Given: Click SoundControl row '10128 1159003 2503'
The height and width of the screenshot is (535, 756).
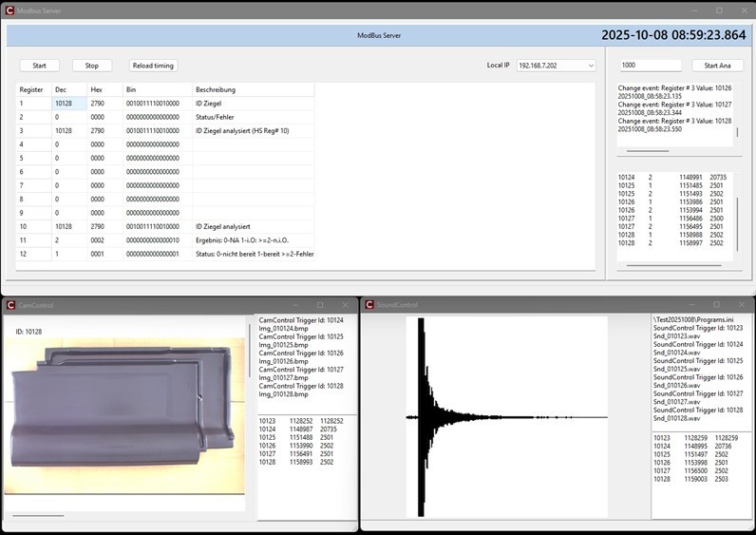Looking at the screenshot, I should [690, 479].
